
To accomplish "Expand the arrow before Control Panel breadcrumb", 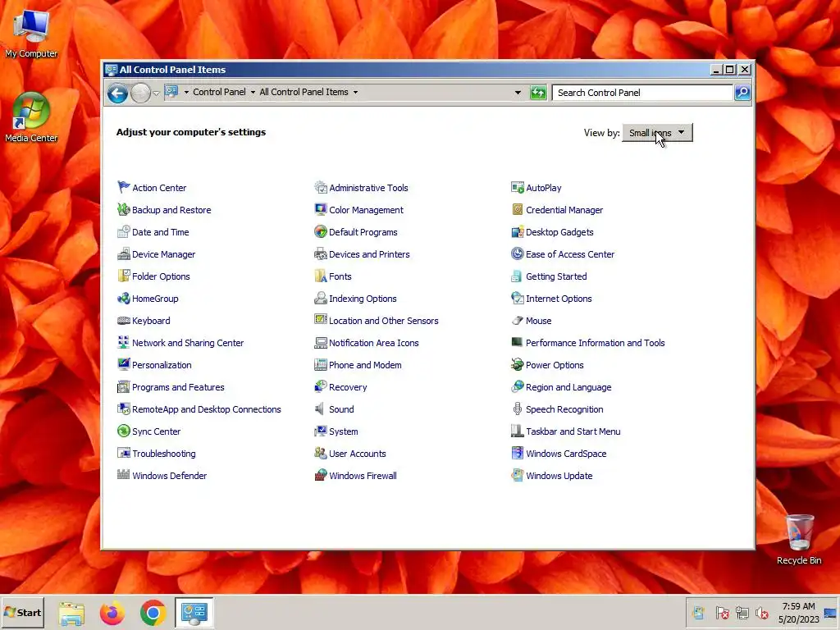I will [186, 92].
